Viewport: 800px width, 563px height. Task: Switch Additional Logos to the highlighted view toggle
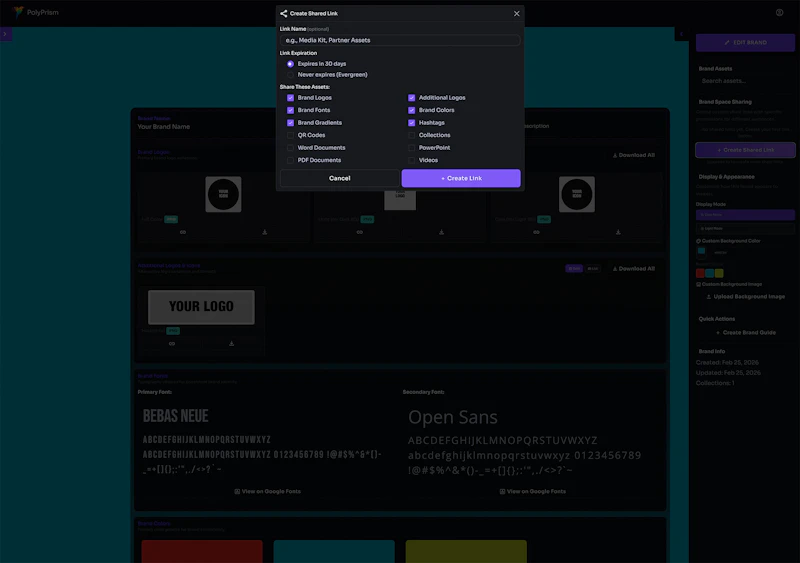574,268
